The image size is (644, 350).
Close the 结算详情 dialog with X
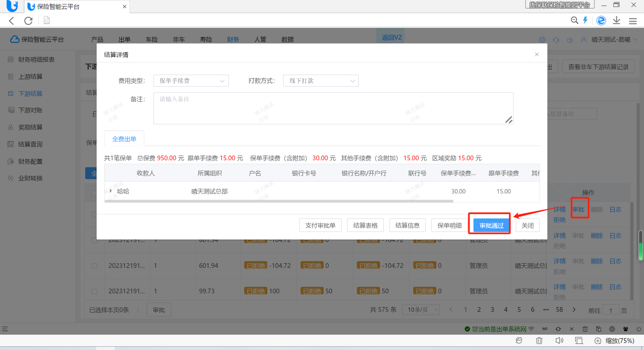(537, 55)
